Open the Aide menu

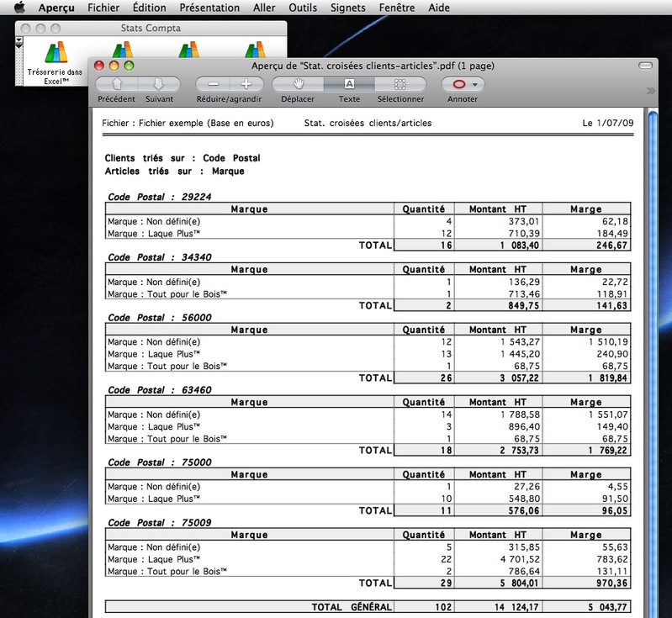tap(439, 8)
